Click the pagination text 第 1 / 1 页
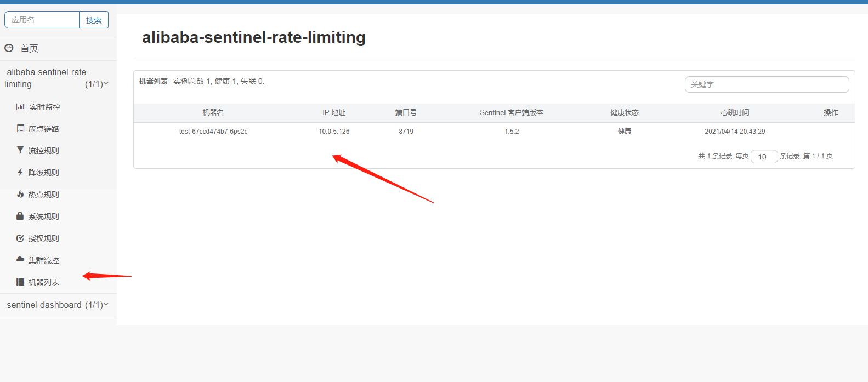Screen dimensions: 868x382 point(818,156)
